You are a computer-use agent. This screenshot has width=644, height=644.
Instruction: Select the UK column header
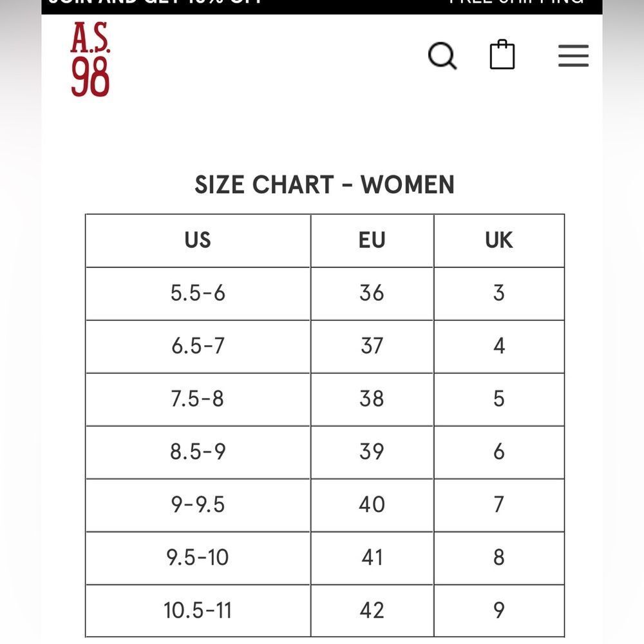(x=499, y=240)
